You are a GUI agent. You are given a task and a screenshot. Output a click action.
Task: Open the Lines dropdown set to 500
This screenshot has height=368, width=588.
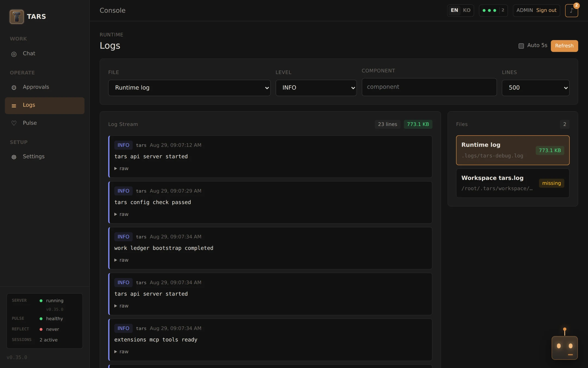[x=535, y=88]
